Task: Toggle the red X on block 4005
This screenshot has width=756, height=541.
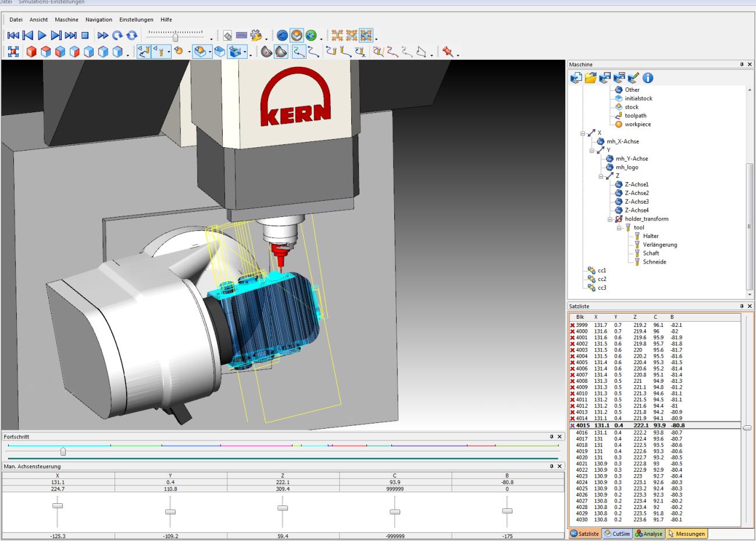Action: pos(573,362)
